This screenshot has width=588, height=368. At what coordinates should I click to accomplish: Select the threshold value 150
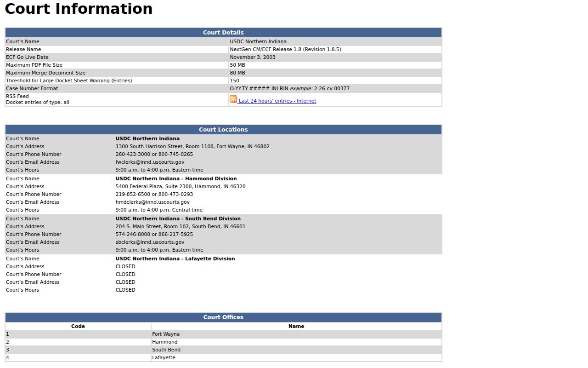tap(234, 80)
